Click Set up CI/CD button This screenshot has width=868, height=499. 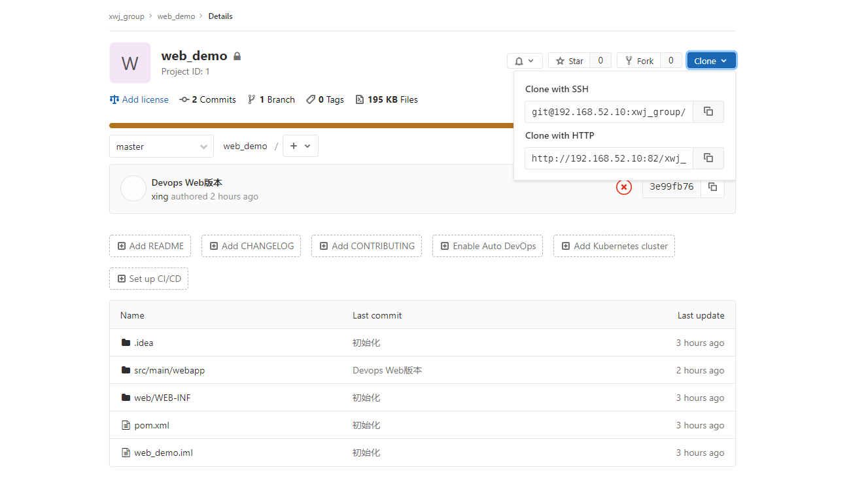(148, 279)
